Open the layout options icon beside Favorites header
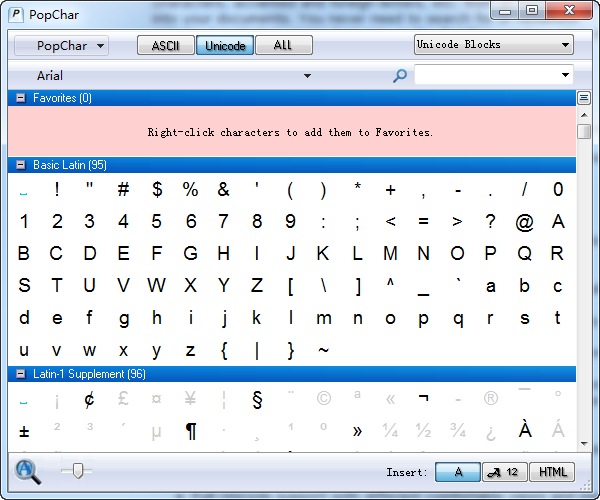600x500 pixels. (583, 98)
